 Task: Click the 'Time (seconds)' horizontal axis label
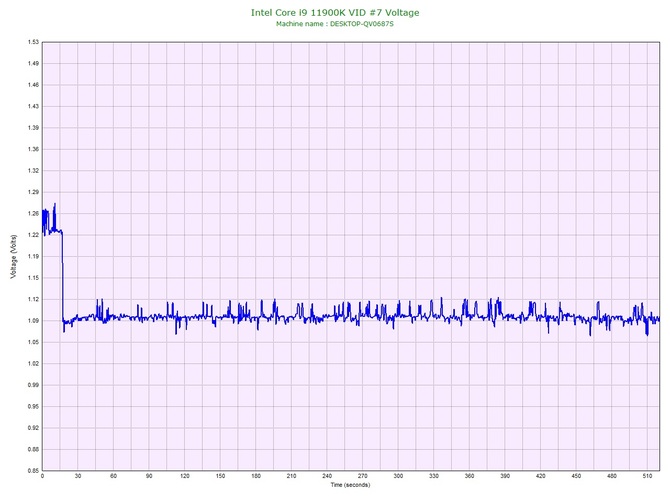[350, 485]
